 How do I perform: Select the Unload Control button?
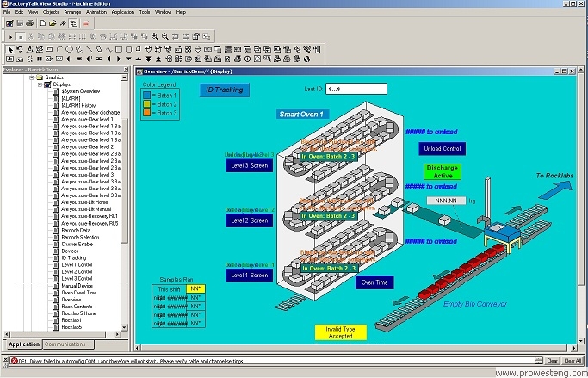click(443, 148)
